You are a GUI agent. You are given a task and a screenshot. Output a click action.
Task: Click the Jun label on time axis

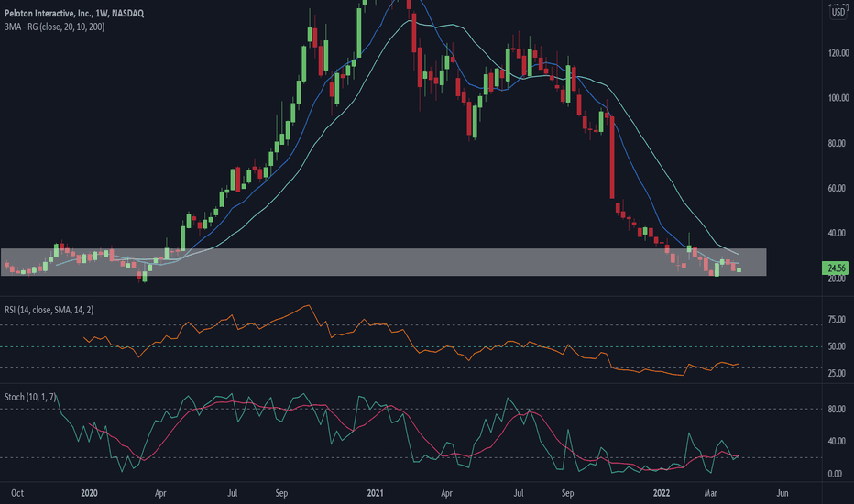pos(783,493)
